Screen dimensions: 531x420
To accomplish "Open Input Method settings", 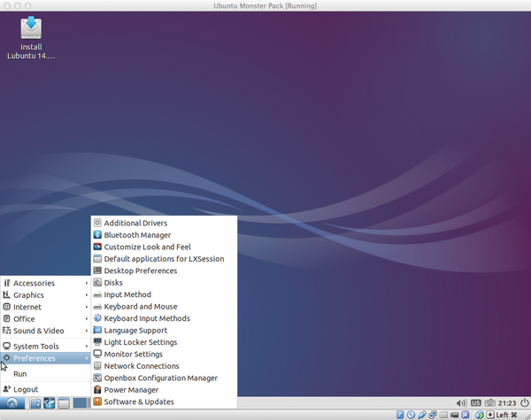I will 164,294.
